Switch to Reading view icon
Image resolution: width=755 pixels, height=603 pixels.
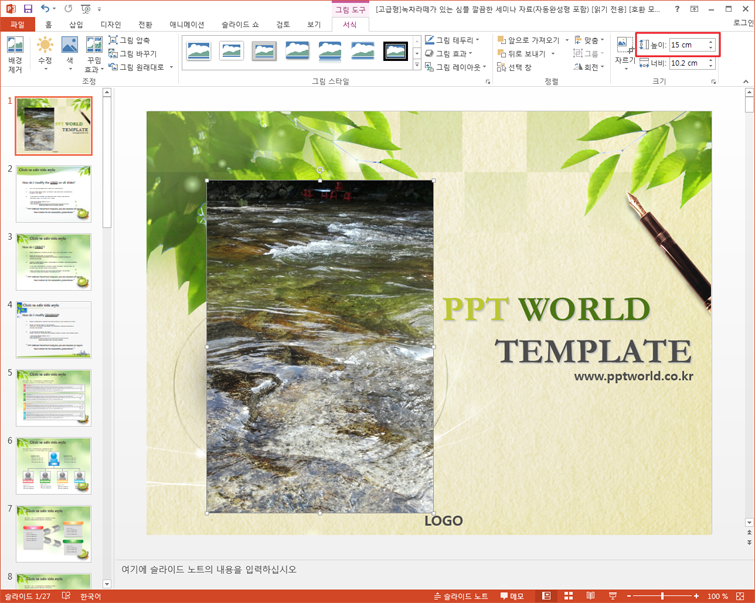click(590, 596)
